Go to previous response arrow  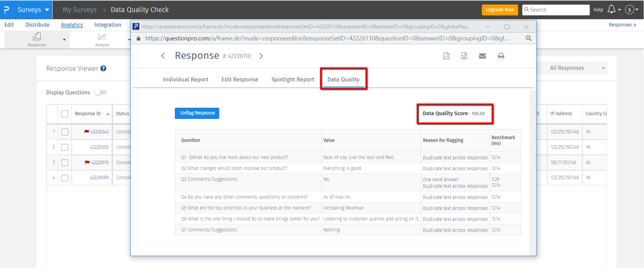coord(163,56)
